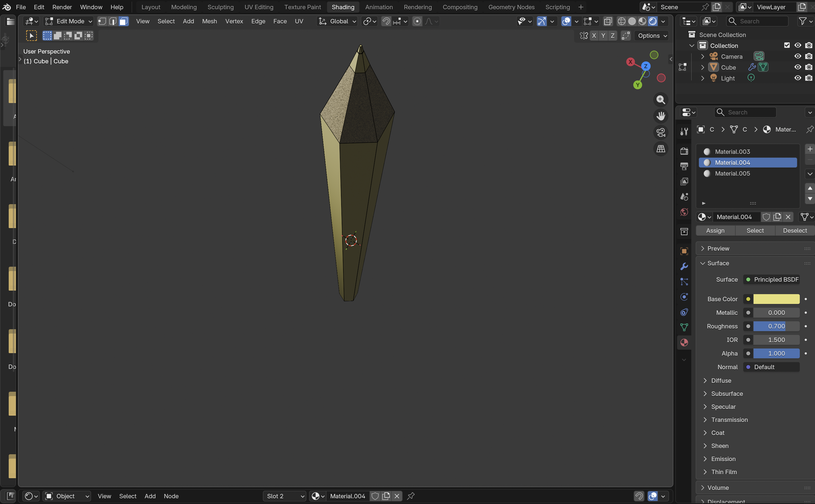Click the yellow Base Color swatch

pos(776,299)
